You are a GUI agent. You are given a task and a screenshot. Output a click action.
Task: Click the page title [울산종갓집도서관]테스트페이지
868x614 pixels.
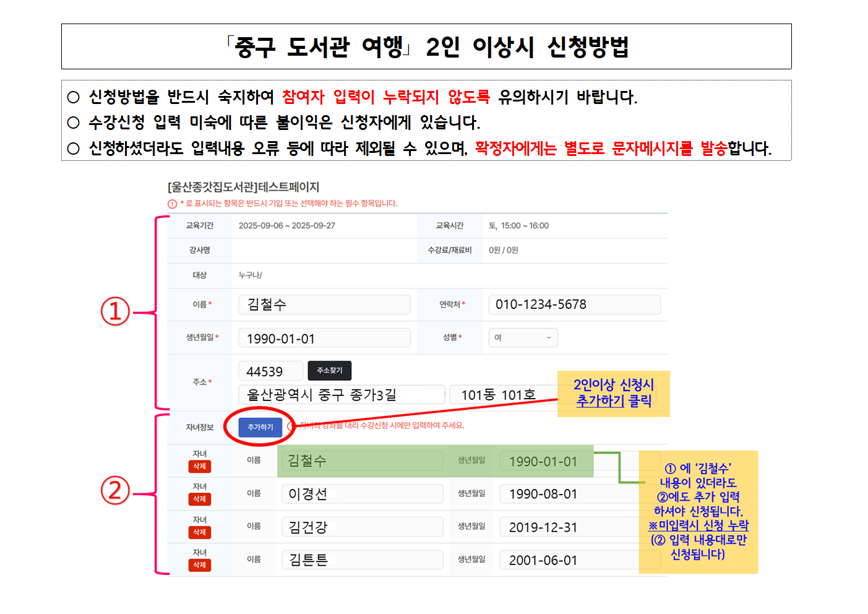click(243, 187)
